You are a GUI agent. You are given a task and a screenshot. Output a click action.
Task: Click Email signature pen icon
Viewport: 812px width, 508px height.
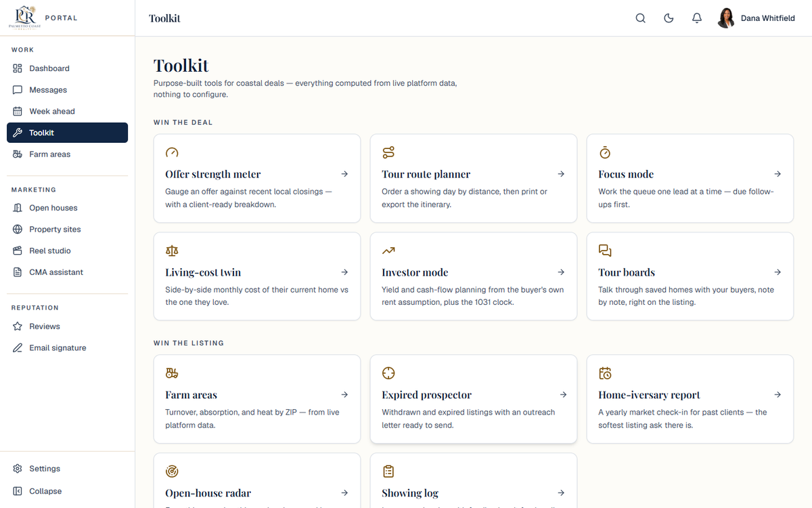pos(18,348)
